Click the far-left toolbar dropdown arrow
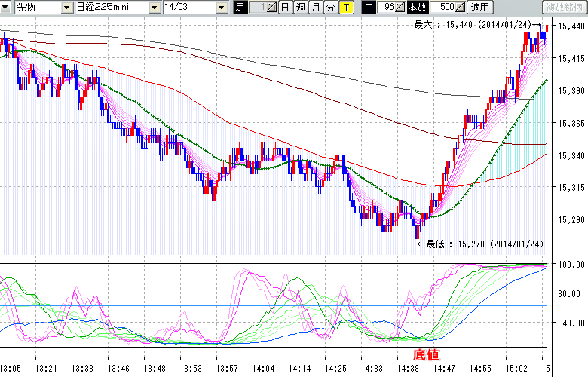This screenshot has height=377, width=588. (x=6, y=8)
